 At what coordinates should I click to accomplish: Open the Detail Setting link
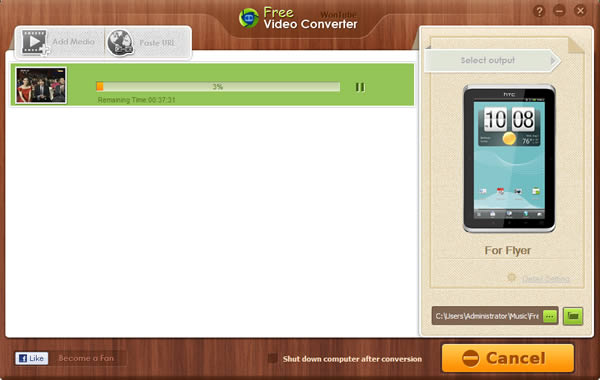pyautogui.click(x=546, y=279)
